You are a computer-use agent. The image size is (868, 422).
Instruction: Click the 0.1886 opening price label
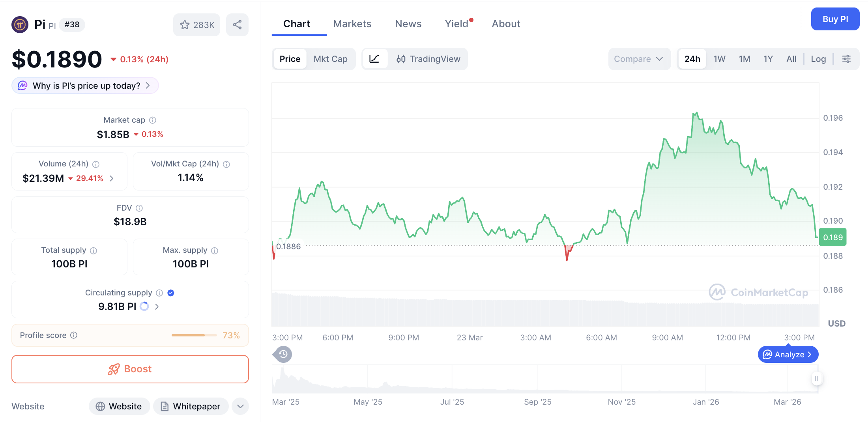(x=288, y=246)
